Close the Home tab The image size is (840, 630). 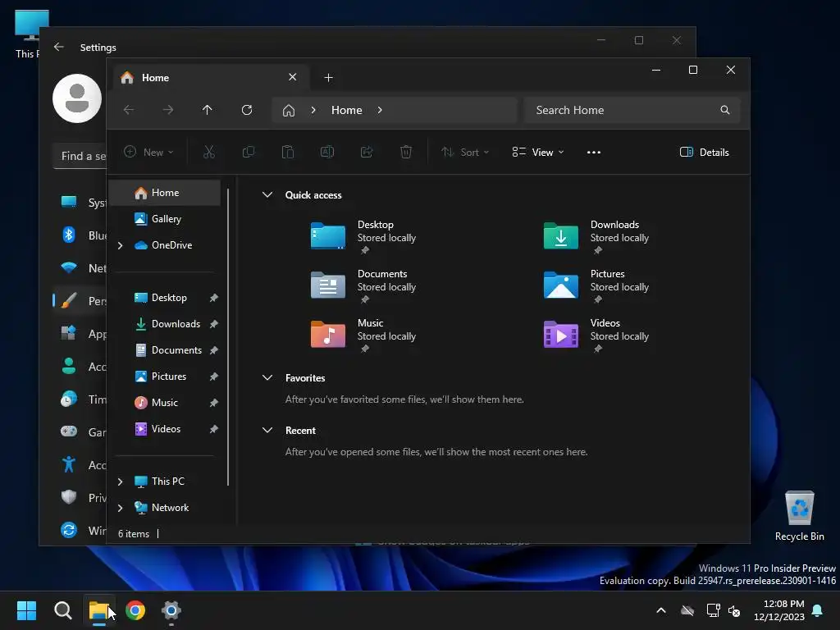(293, 77)
